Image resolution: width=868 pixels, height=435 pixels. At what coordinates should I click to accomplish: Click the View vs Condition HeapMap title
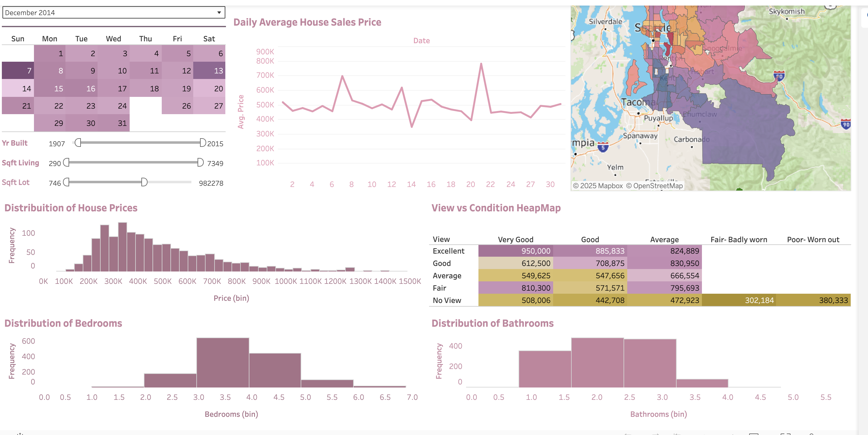click(x=496, y=208)
